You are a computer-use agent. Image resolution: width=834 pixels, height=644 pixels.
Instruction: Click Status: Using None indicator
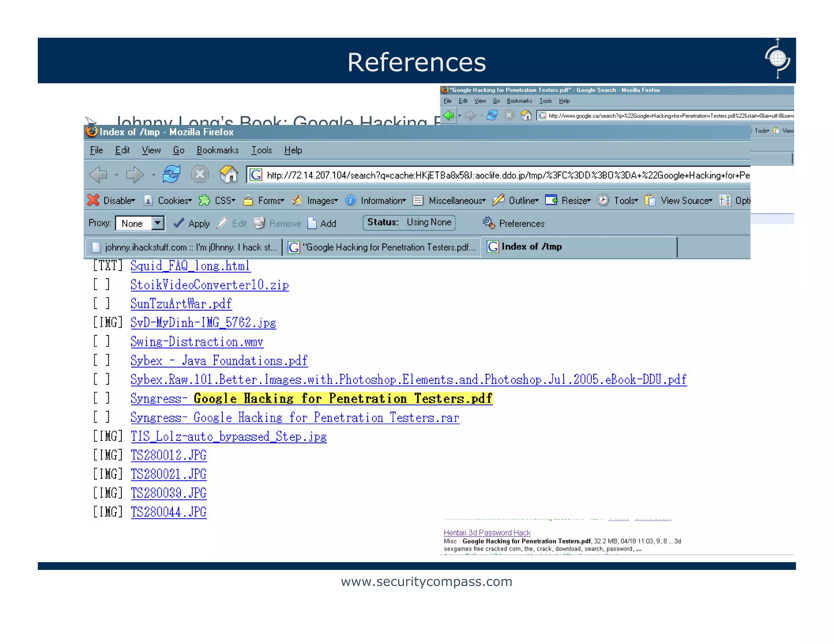tap(409, 223)
